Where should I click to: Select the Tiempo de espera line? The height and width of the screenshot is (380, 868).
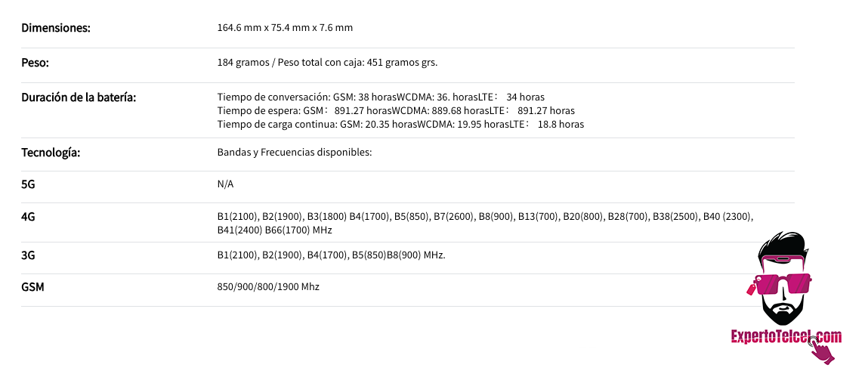click(x=397, y=110)
